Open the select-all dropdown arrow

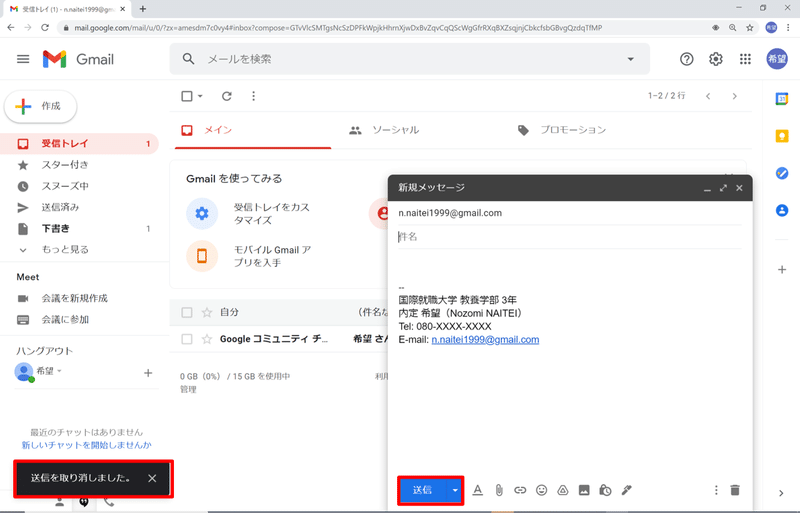click(x=200, y=96)
